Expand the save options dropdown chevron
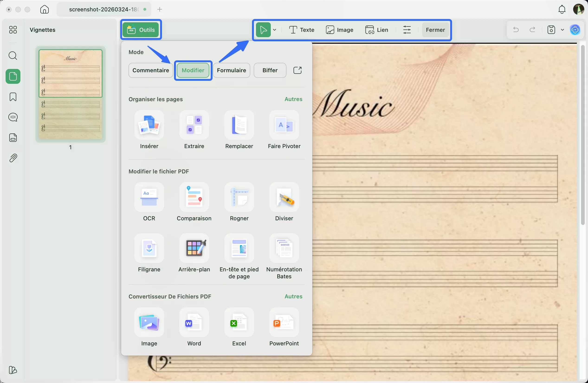 (562, 30)
